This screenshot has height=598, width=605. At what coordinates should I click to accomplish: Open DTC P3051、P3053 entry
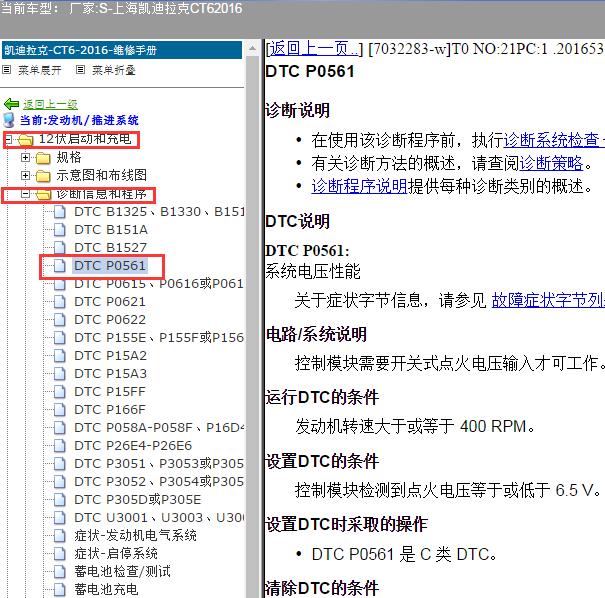click(x=159, y=463)
